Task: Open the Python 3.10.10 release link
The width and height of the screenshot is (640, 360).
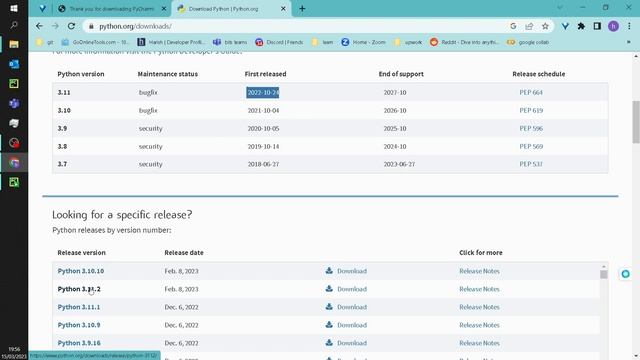Action: point(81,271)
